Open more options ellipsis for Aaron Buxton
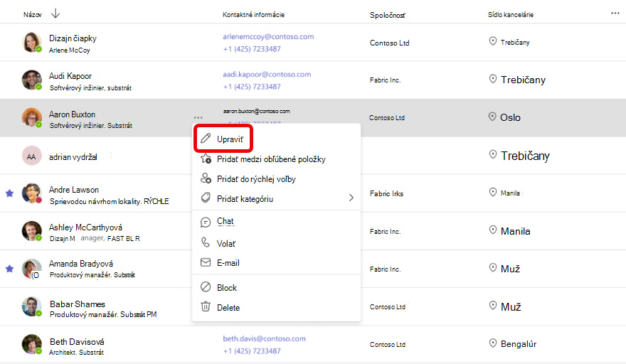The height and width of the screenshot is (364, 626). (198, 118)
